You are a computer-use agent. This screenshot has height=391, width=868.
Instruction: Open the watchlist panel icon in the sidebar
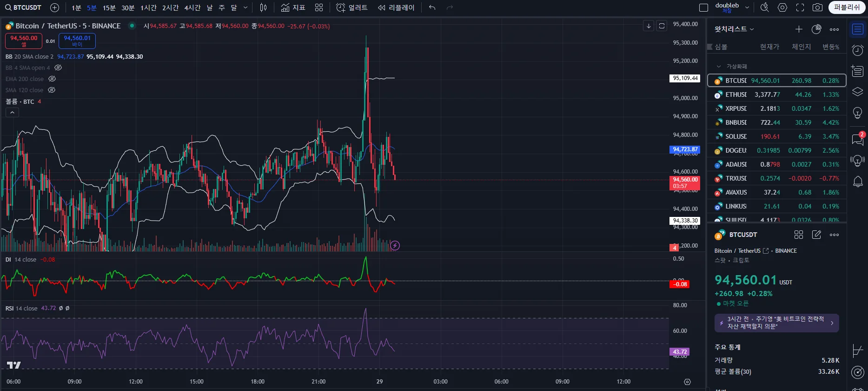point(858,29)
